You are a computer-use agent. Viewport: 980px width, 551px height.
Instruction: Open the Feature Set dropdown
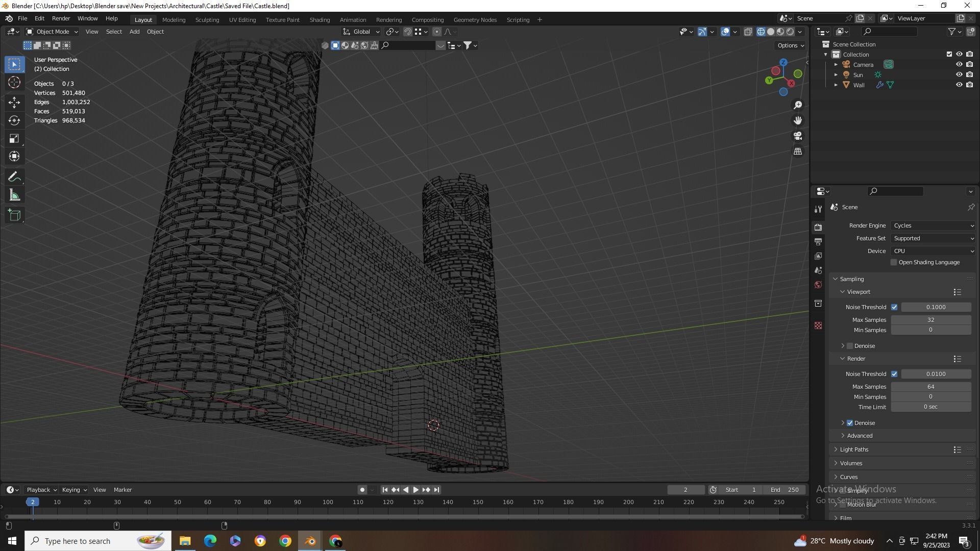point(933,238)
